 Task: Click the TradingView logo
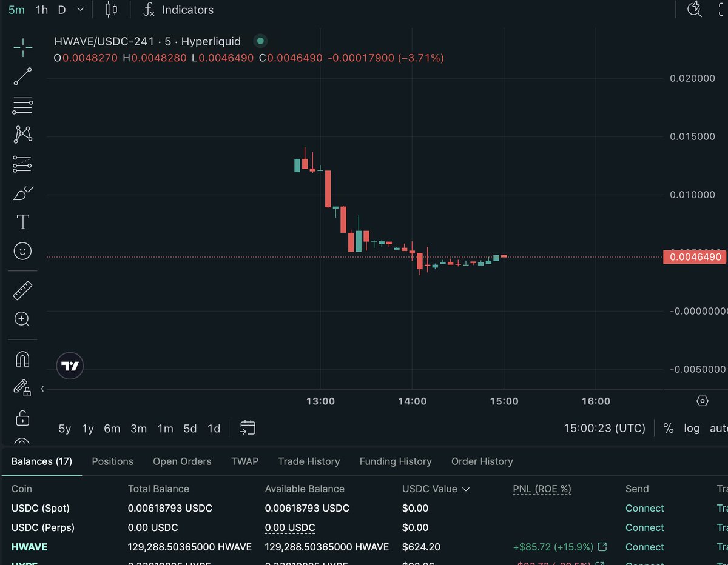point(70,366)
